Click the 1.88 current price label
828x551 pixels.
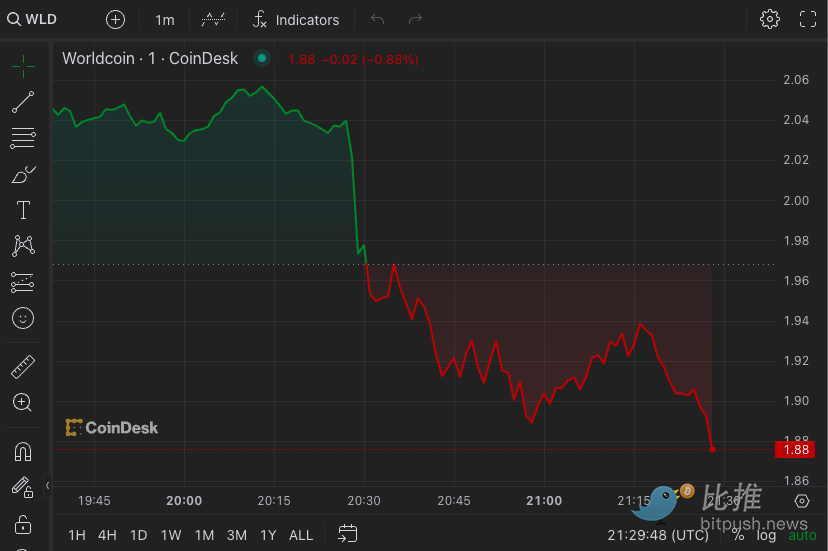[795, 450]
